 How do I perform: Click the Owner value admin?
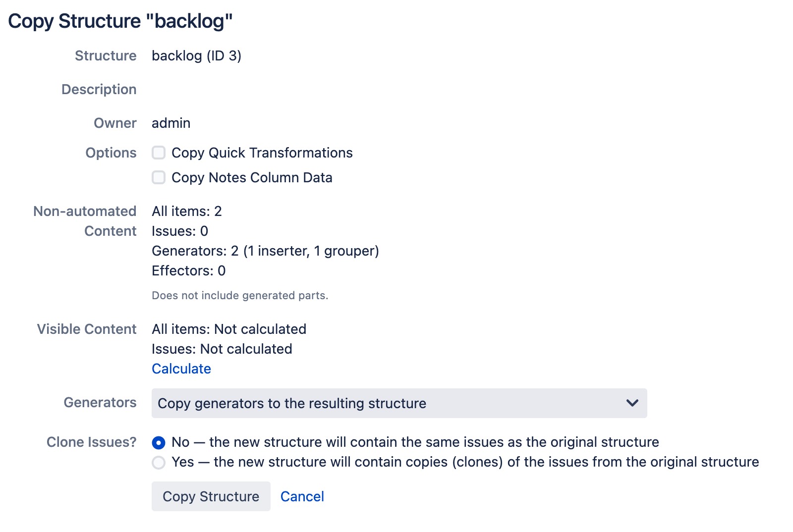170,123
